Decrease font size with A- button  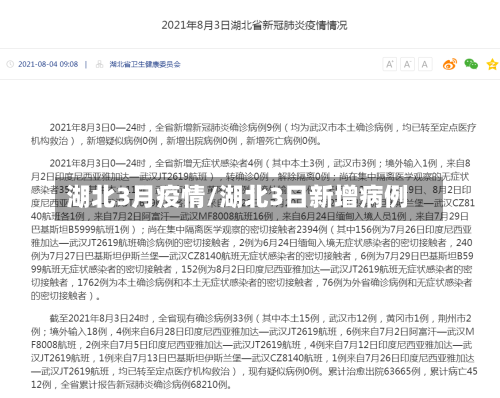407,64
